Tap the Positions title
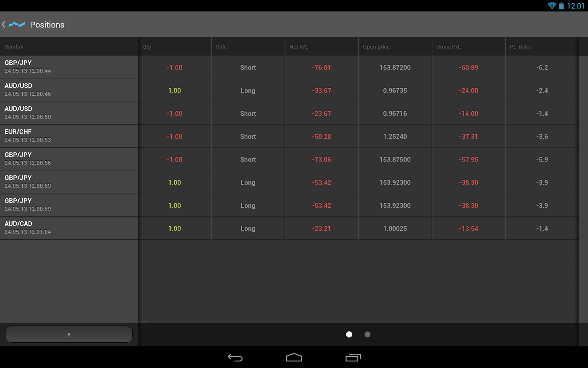The image size is (588, 368). pos(47,25)
